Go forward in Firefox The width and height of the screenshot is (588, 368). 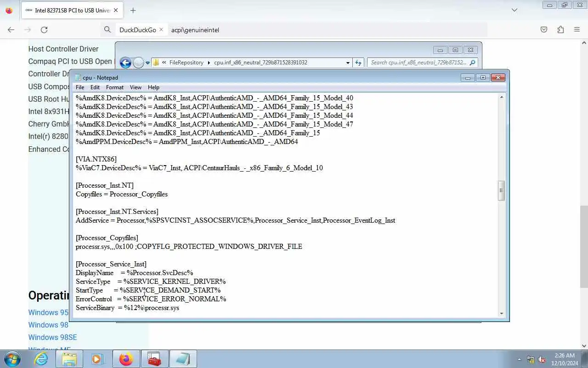tap(28, 29)
